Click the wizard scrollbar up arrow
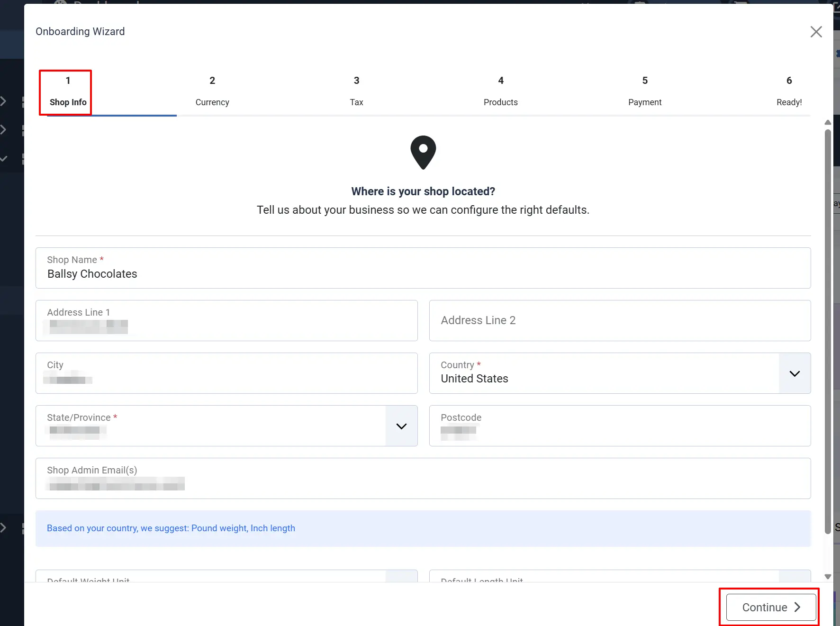 click(828, 122)
